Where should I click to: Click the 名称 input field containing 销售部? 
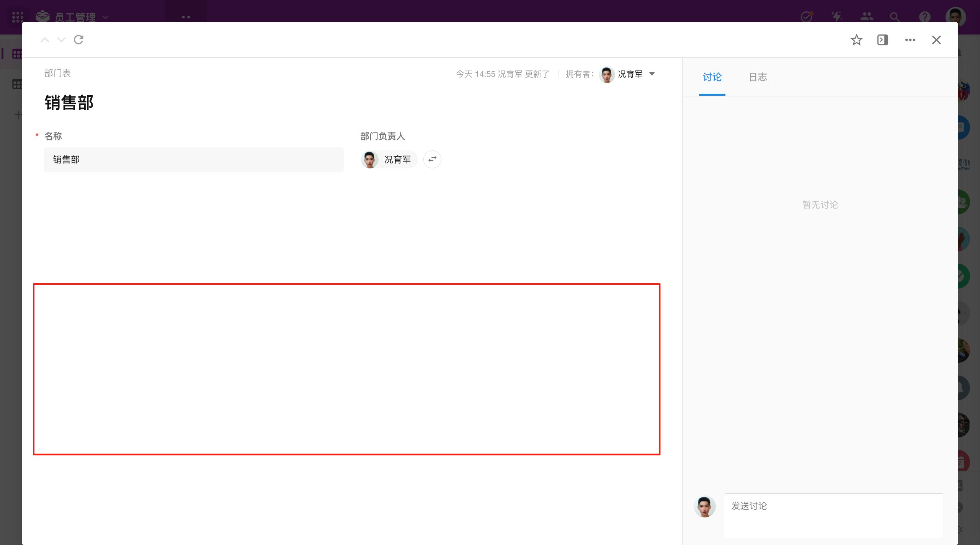tap(194, 160)
